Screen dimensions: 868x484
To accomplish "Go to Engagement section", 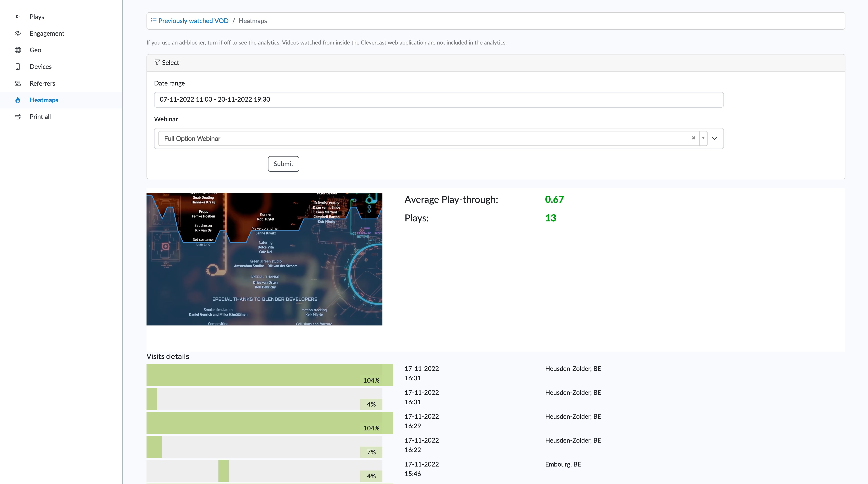I will [47, 33].
